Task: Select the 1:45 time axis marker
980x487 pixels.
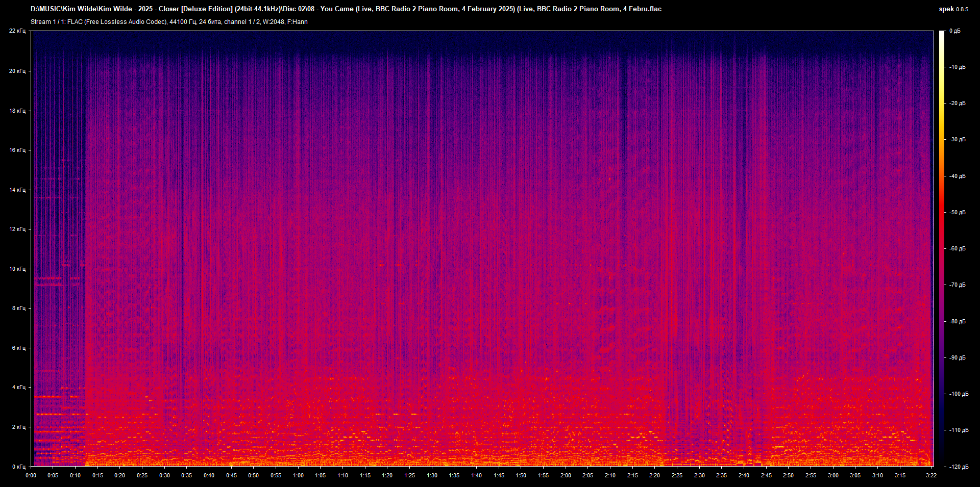Action: (x=499, y=475)
